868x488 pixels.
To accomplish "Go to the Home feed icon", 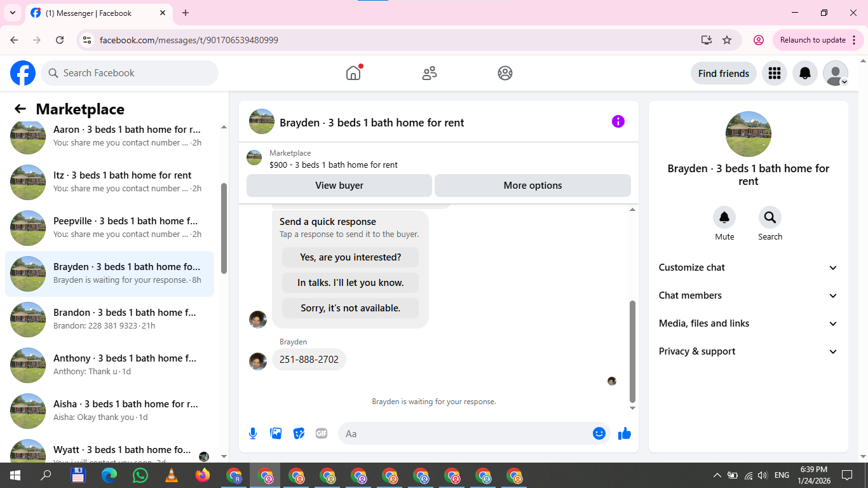I will click(x=353, y=73).
